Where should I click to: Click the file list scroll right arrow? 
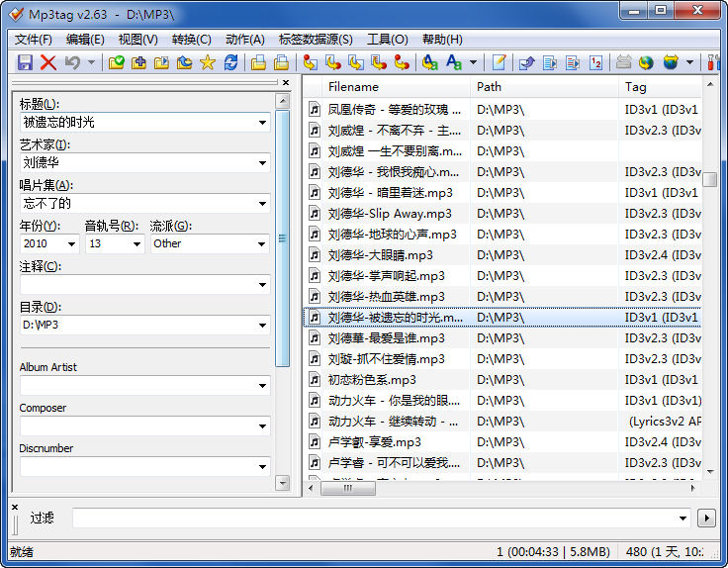coord(692,488)
